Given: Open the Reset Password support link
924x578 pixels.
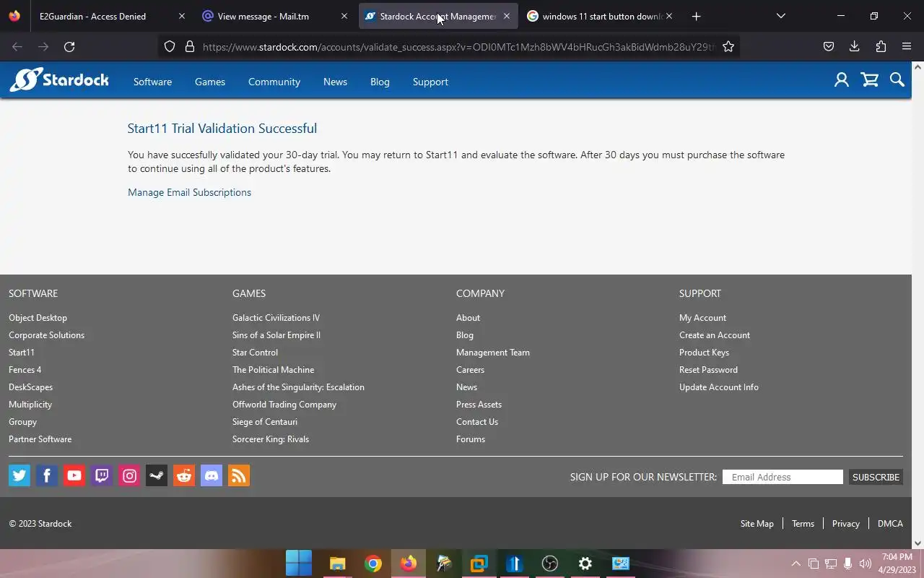Looking at the screenshot, I should tap(708, 370).
